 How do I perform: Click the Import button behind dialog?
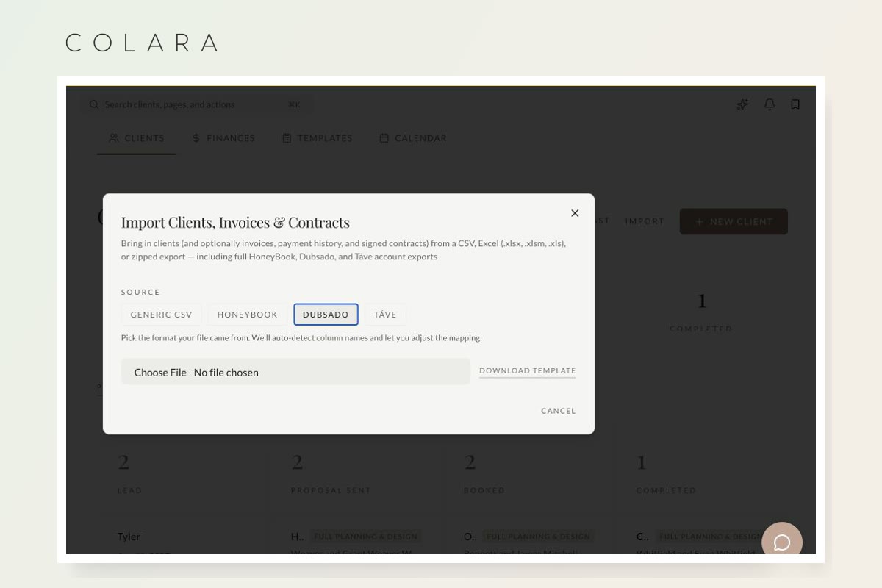[x=645, y=221]
